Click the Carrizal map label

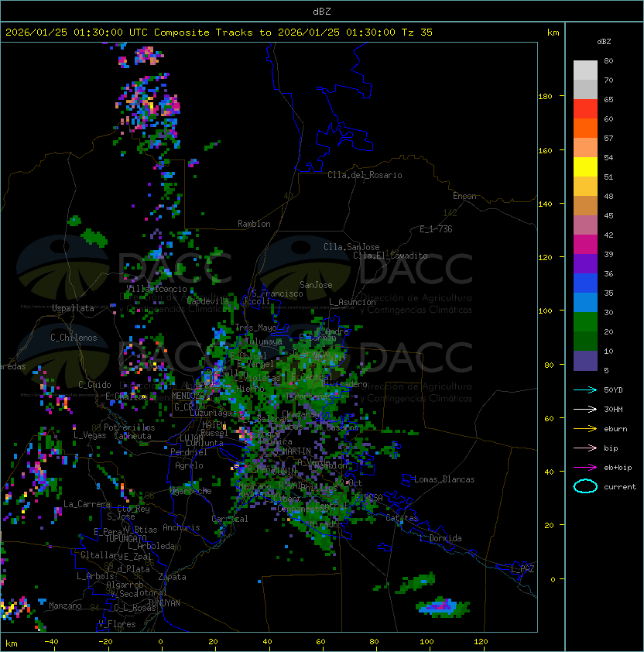point(230,519)
